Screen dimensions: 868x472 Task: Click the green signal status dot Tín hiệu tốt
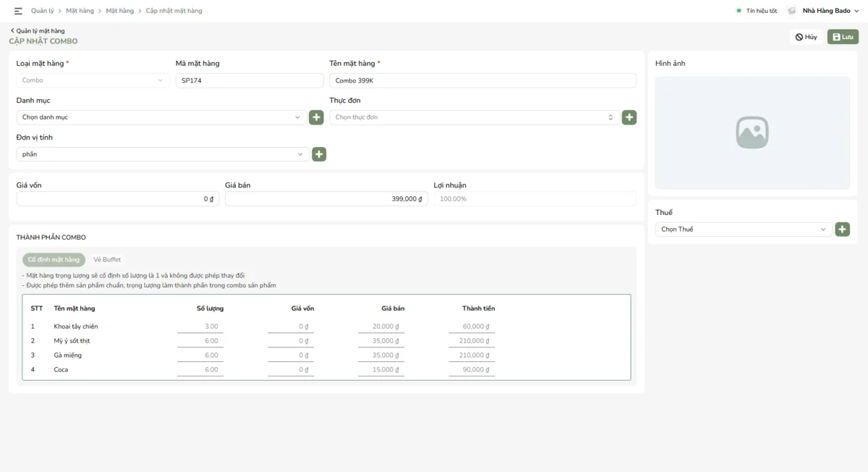(x=739, y=11)
